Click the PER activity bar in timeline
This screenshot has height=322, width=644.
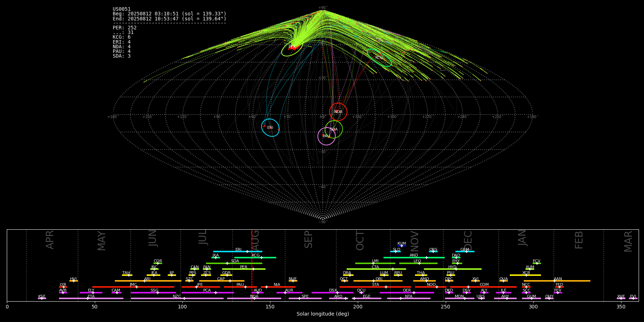244,269
